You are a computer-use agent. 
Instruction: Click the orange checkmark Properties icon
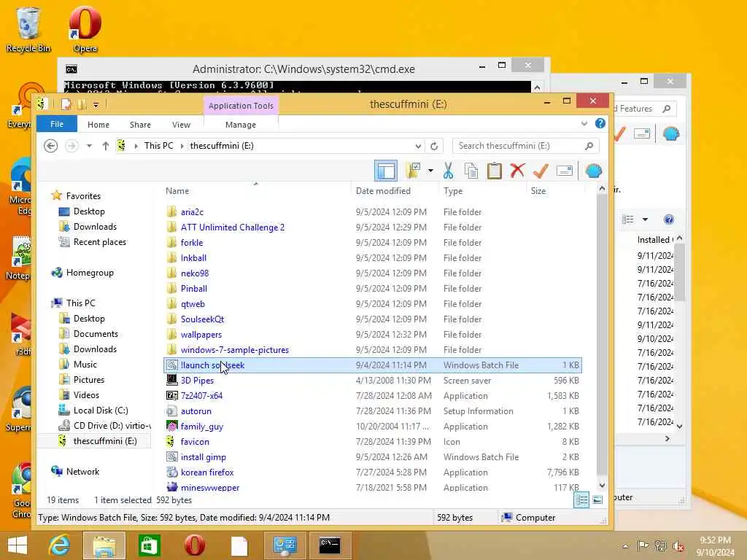pyautogui.click(x=541, y=171)
